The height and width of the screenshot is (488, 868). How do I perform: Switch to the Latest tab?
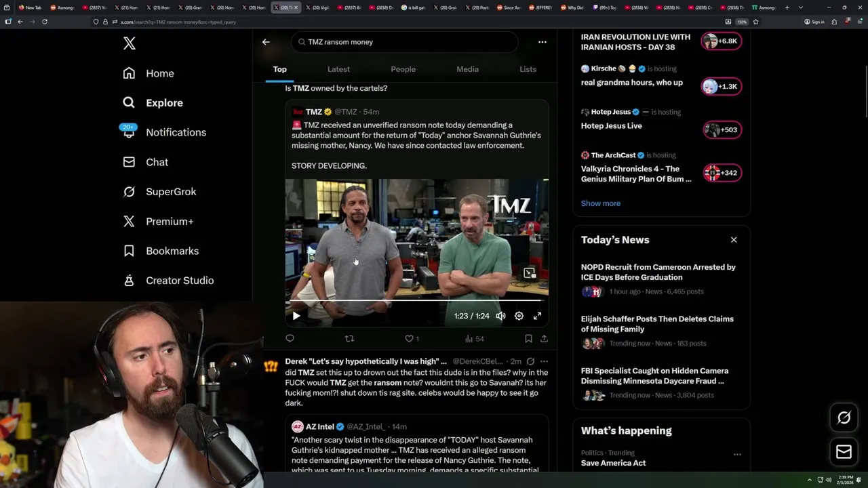338,69
